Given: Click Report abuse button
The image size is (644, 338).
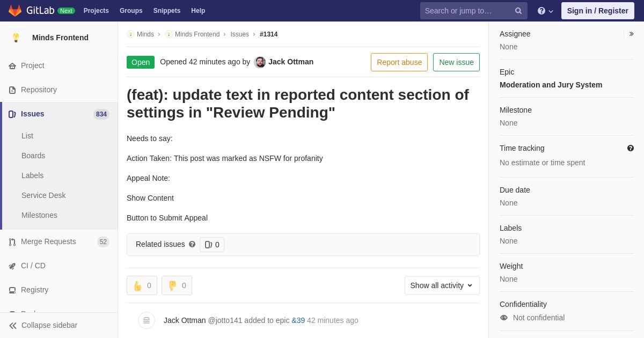Looking at the screenshot, I should point(399,62).
